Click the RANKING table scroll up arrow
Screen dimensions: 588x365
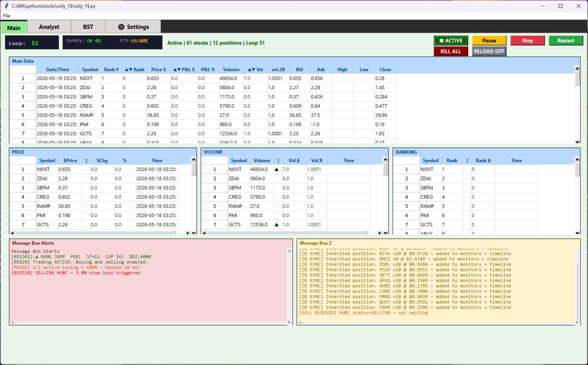pos(577,159)
